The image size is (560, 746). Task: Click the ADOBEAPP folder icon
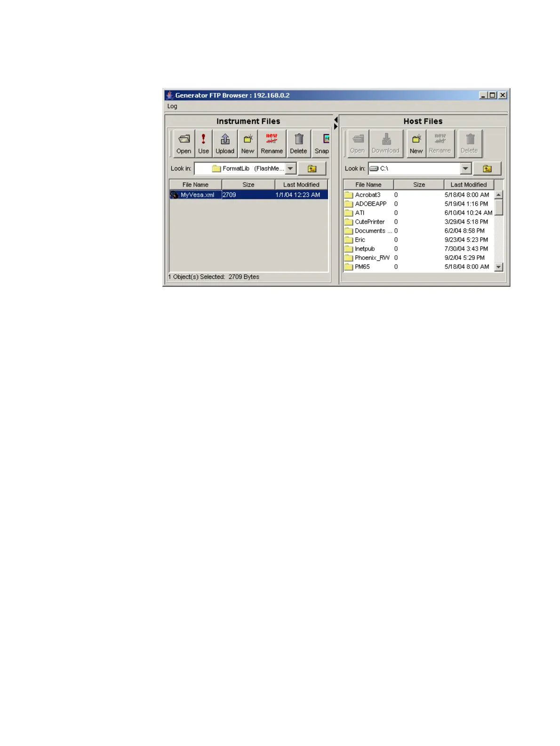coord(349,204)
